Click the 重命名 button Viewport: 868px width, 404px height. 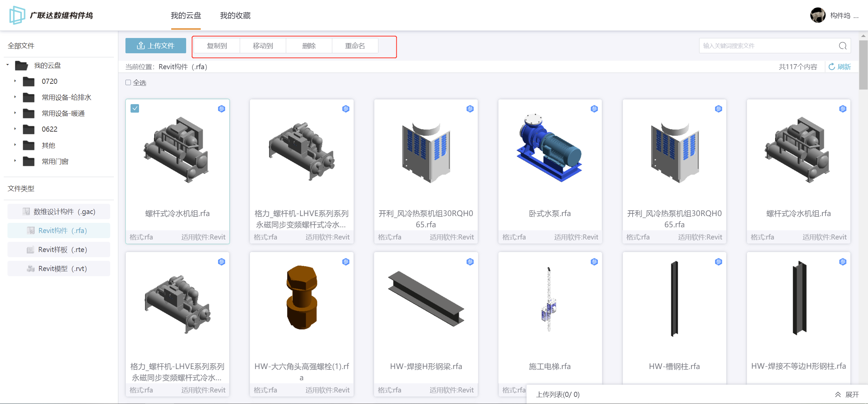(355, 46)
